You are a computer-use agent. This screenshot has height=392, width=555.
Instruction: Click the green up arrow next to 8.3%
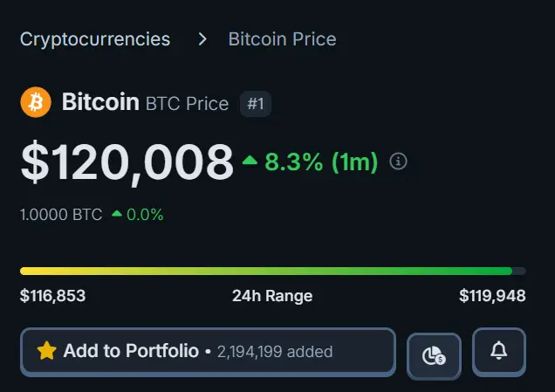tap(250, 162)
